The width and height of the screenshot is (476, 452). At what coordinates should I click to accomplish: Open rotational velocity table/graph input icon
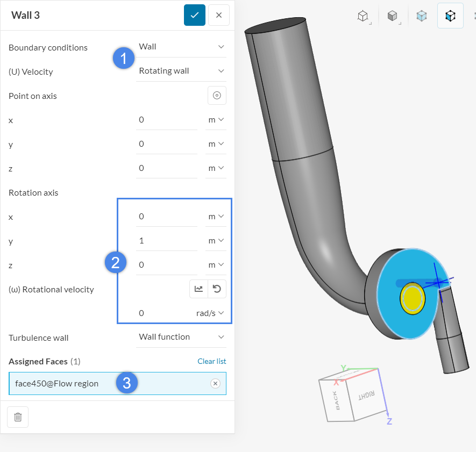[x=198, y=289]
